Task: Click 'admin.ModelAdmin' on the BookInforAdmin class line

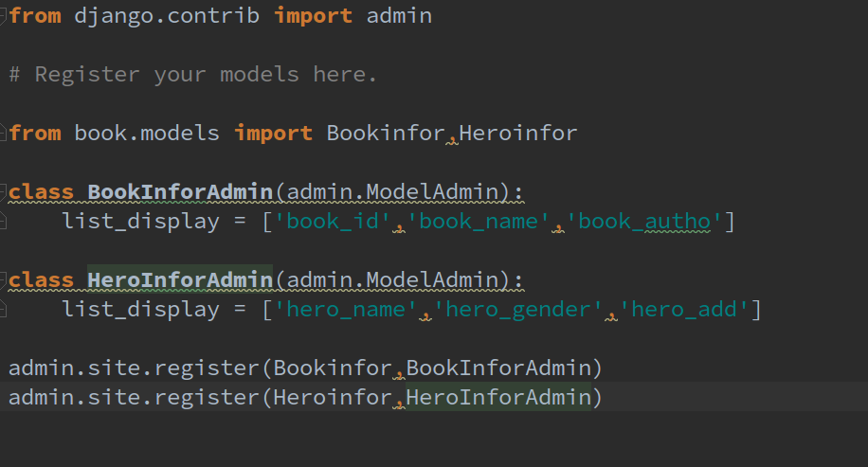Action: pos(392,192)
